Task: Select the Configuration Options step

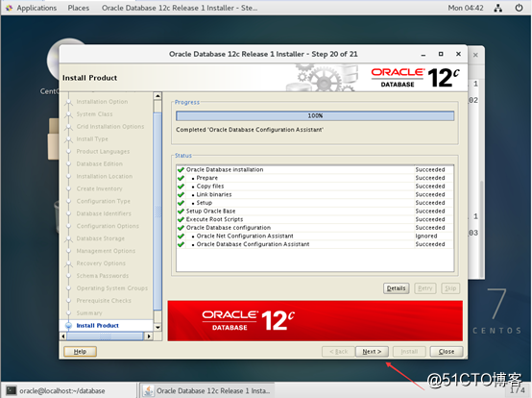Action: coord(108,226)
